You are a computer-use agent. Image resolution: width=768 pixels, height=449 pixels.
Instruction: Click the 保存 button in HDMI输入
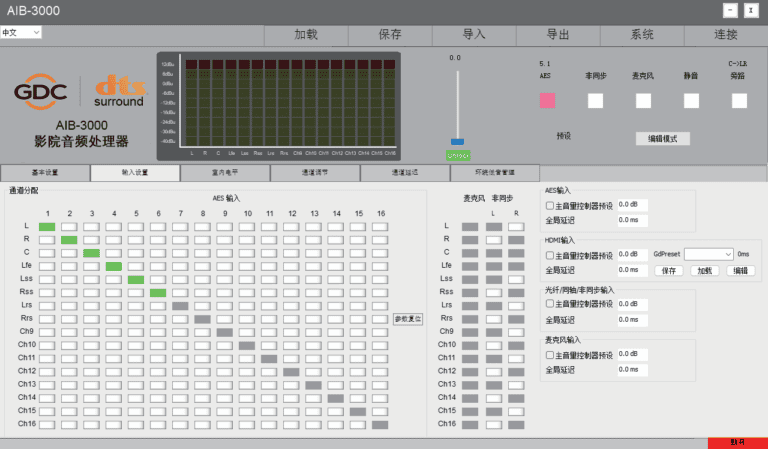click(669, 271)
